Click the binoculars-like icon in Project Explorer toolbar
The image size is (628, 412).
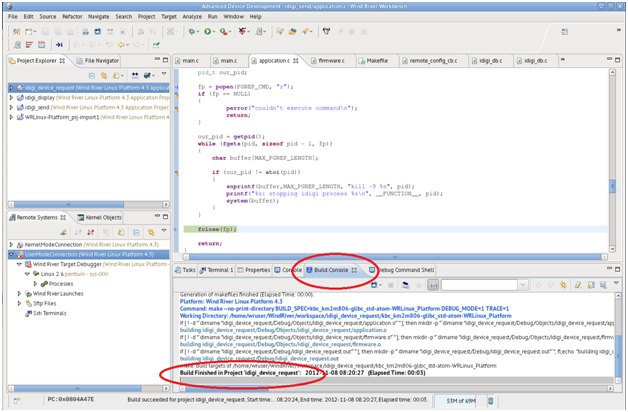[x=135, y=75]
